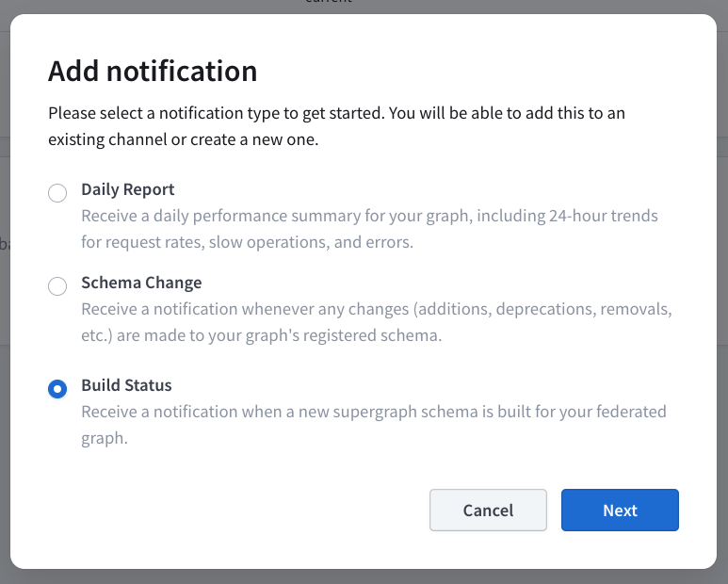Click the Schema Change description text
The height and width of the screenshot is (584, 728).
coord(377,322)
